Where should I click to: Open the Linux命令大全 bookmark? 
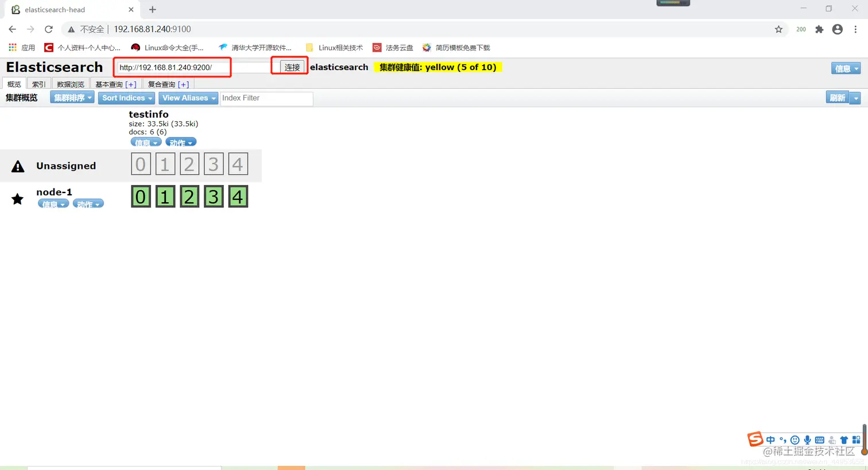(168, 48)
